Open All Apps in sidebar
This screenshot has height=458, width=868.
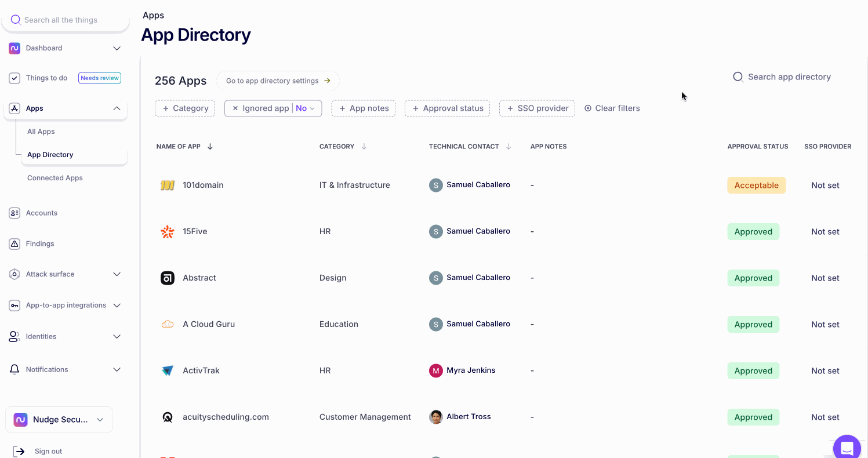point(41,132)
